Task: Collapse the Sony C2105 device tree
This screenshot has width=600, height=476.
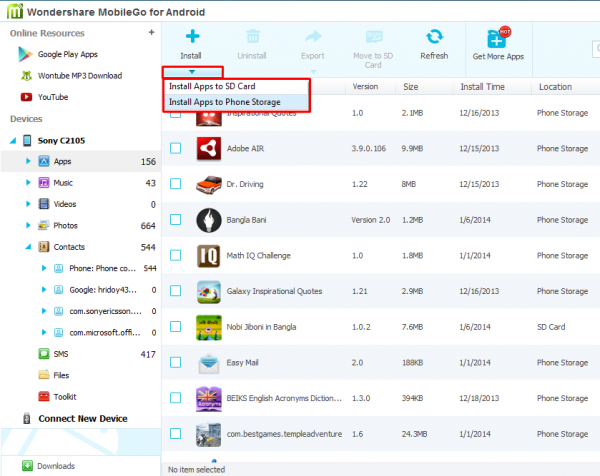Action: pyautogui.click(x=13, y=141)
